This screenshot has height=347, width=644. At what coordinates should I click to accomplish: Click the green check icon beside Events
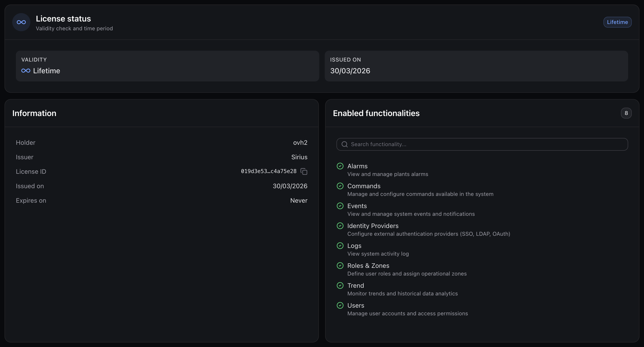[x=340, y=206]
